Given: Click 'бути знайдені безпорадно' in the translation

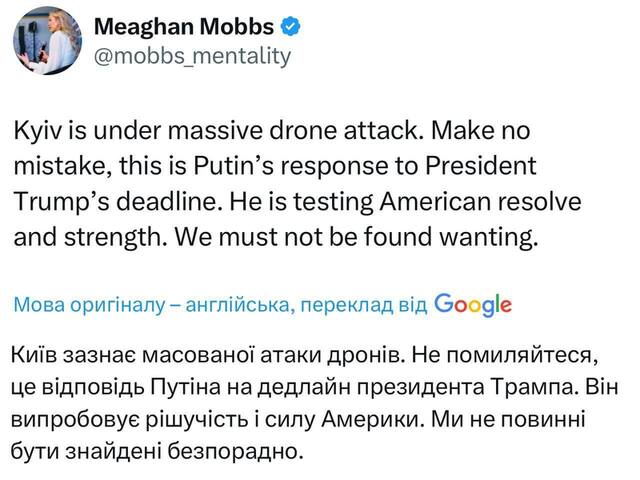Looking at the screenshot, I should coord(157,450).
